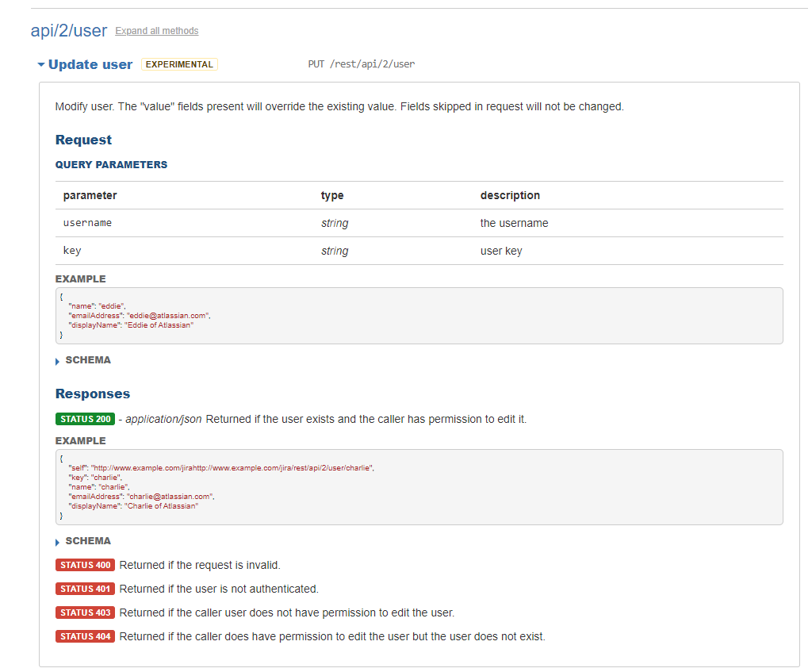Click the "name": "eddie" line in request example
The width and height of the screenshot is (812, 672).
coord(97,306)
